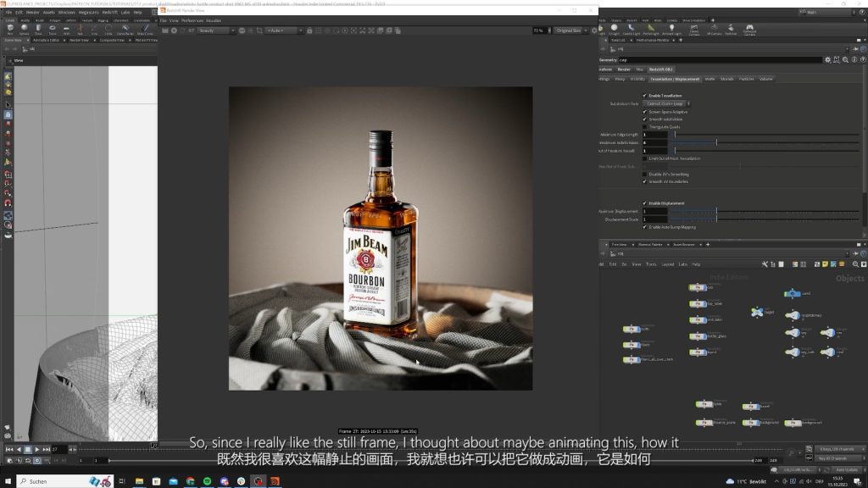Adjust the Minimum Edge Length slider
Viewport: 868px width, 488px height.
click(765, 135)
